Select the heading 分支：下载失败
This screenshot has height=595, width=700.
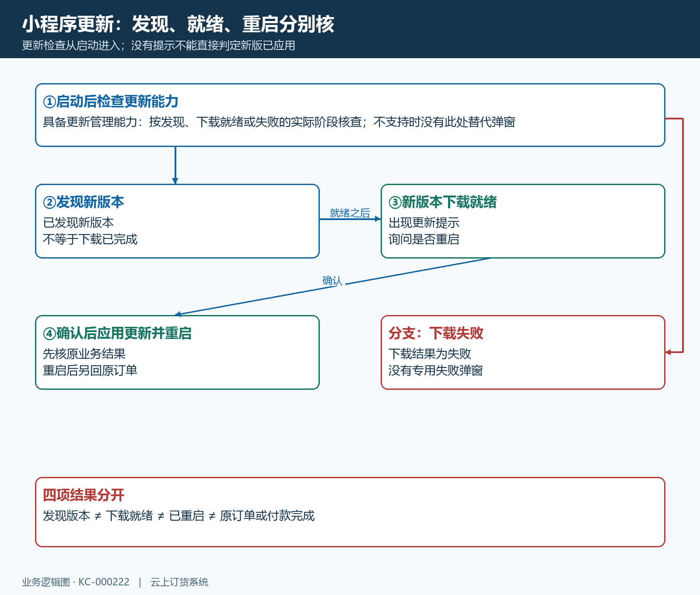(436, 333)
